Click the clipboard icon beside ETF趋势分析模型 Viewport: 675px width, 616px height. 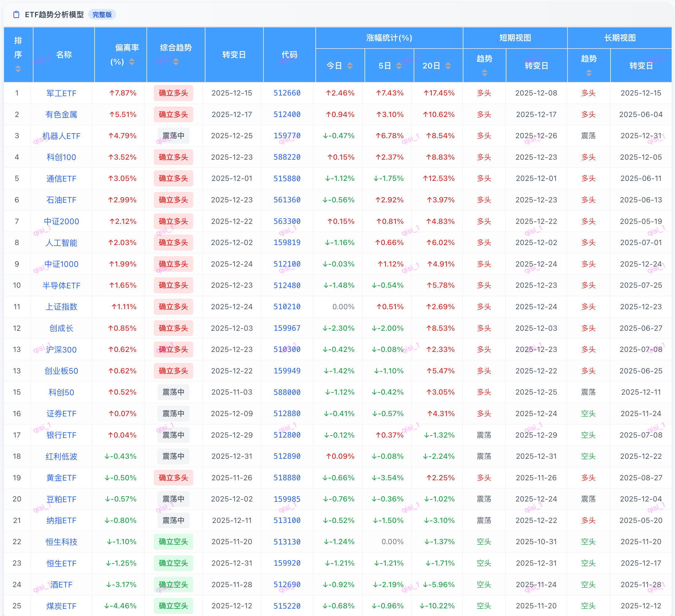point(16,14)
